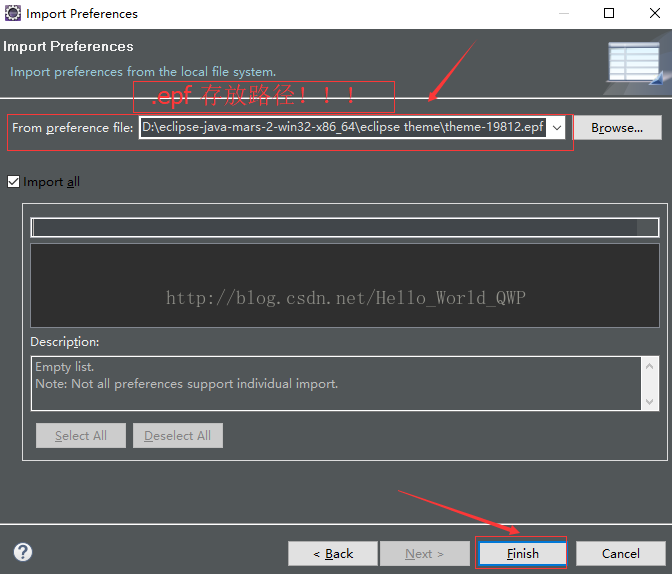672x574 pixels.
Task: Click the Cancel button
Action: point(621,553)
